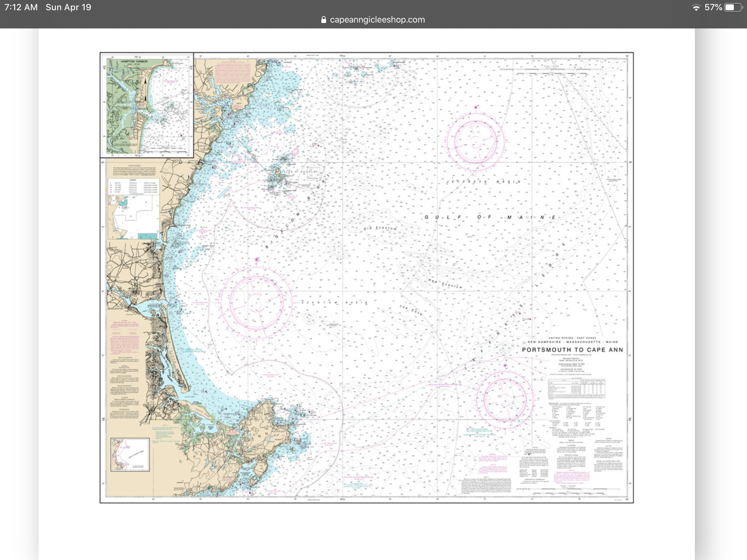Click the magenta star above top-right compass

[x=476, y=108]
